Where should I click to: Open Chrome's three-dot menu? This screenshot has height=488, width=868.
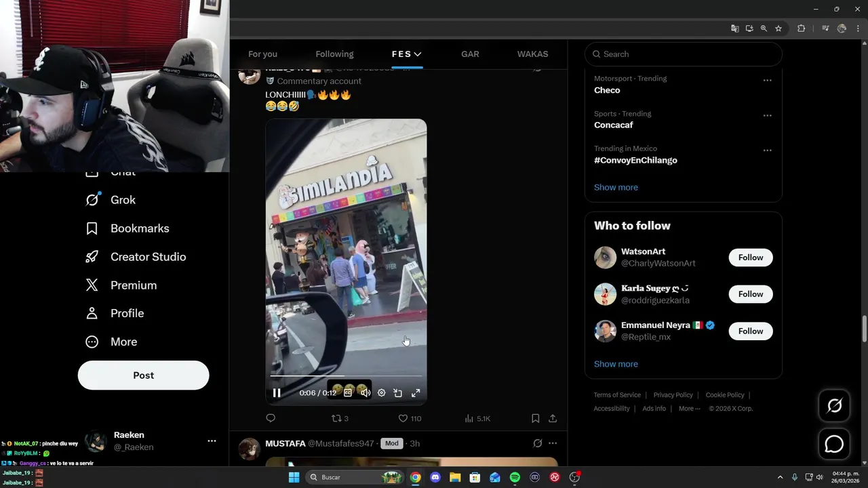tap(858, 28)
